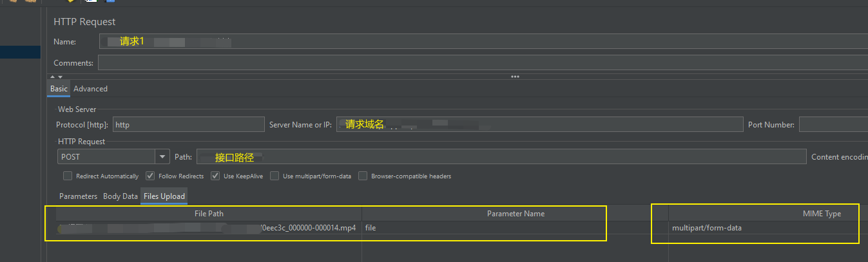The width and height of the screenshot is (868, 262).
Task: Click the Name input field
Action: coord(483,41)
